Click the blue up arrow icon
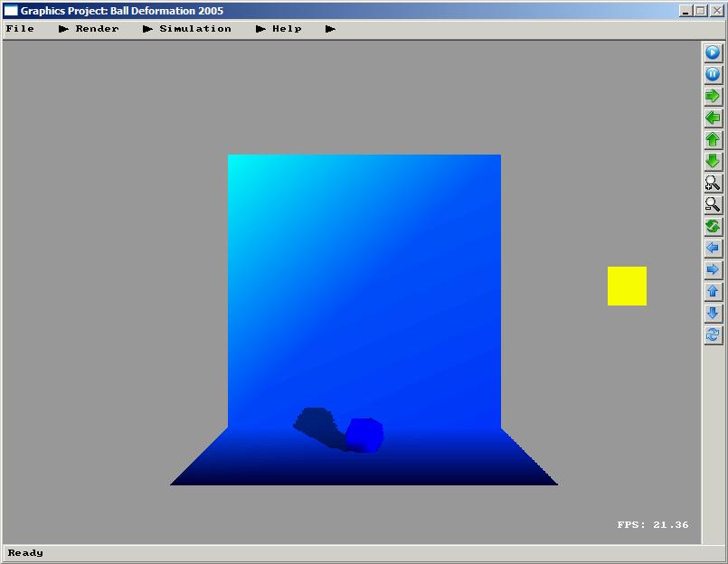This screenshot has width=728, height=564. pyautogui.click(x=713, y=292)
